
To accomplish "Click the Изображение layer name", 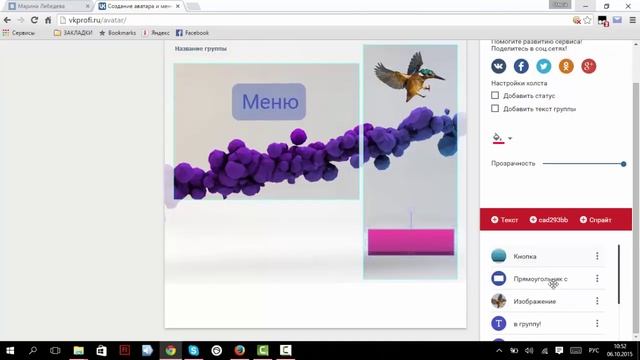I will pos(535,301).
